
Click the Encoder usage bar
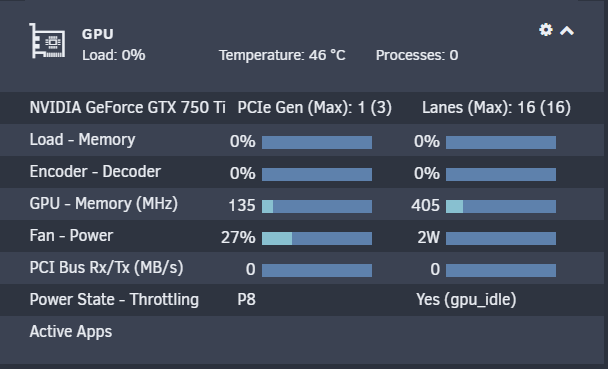coord(317,174)
